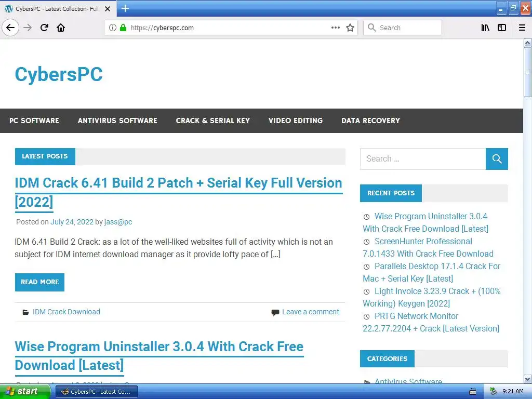
Task: Bookmark this page with the star
Action: pos(350,28)
